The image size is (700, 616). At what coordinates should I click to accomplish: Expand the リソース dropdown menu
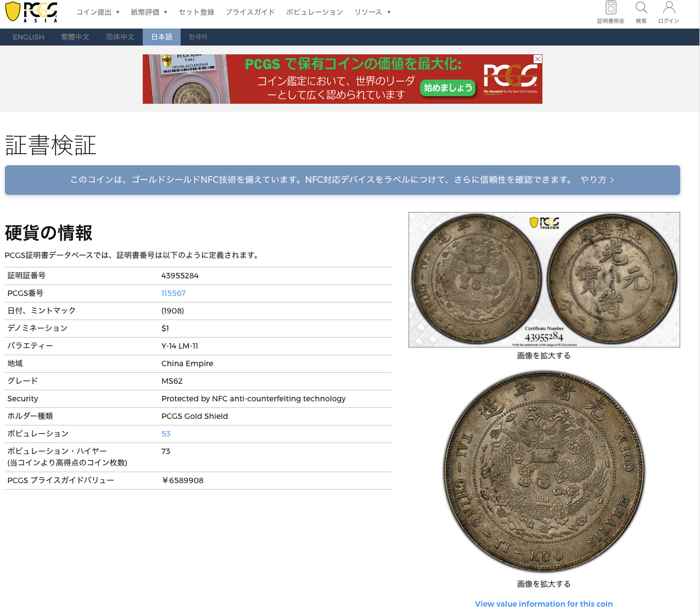tap(372, 12)
